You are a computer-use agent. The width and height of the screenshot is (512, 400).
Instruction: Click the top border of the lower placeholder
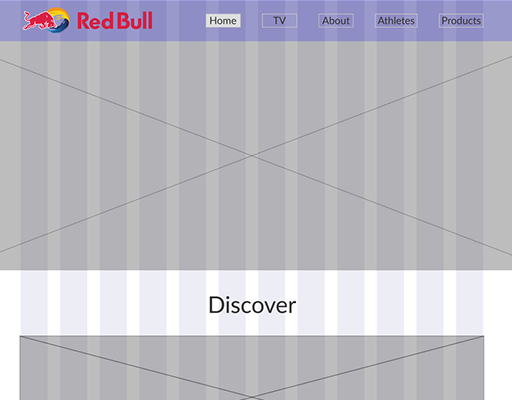click(x=252, y=336)
